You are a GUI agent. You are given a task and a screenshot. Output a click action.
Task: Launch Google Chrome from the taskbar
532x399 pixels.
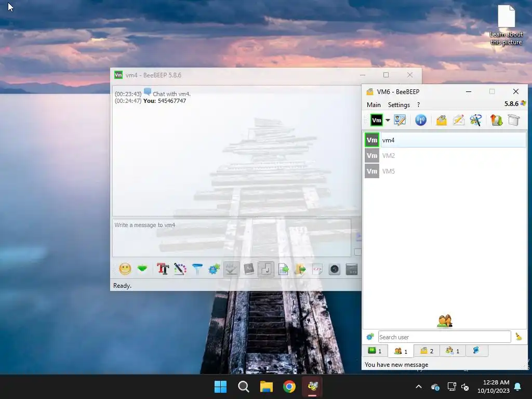coord(289,387)
